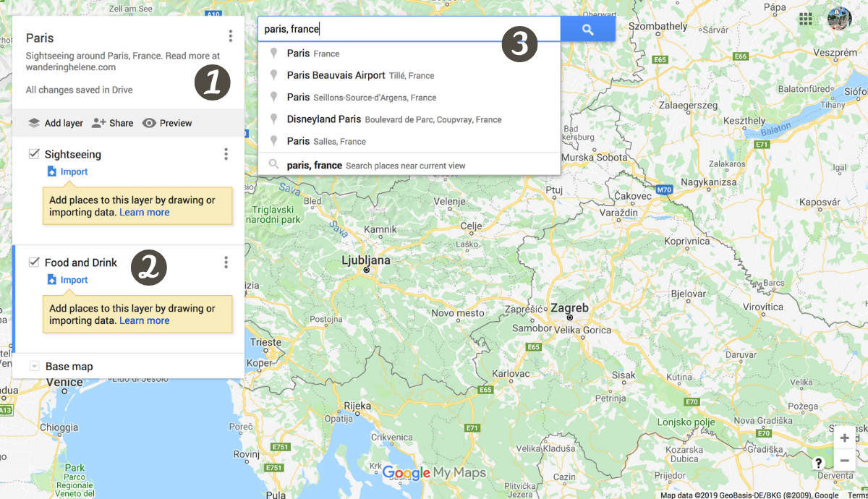
Task: Select the Disneyland Paris suggestion
Action: point(409,119)
